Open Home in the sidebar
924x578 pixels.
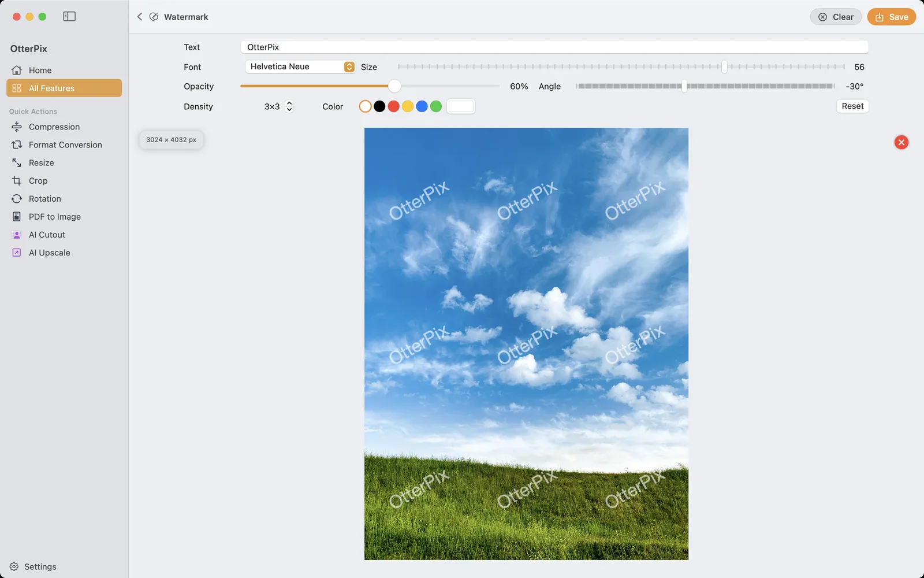pyautogui.click(x=64, y=70)
